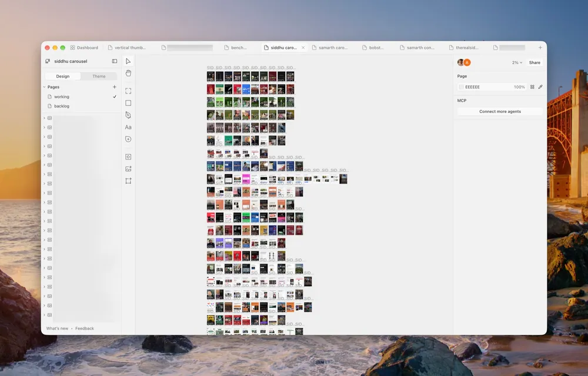Open the Dashboard tab

(x=84, y=48)
